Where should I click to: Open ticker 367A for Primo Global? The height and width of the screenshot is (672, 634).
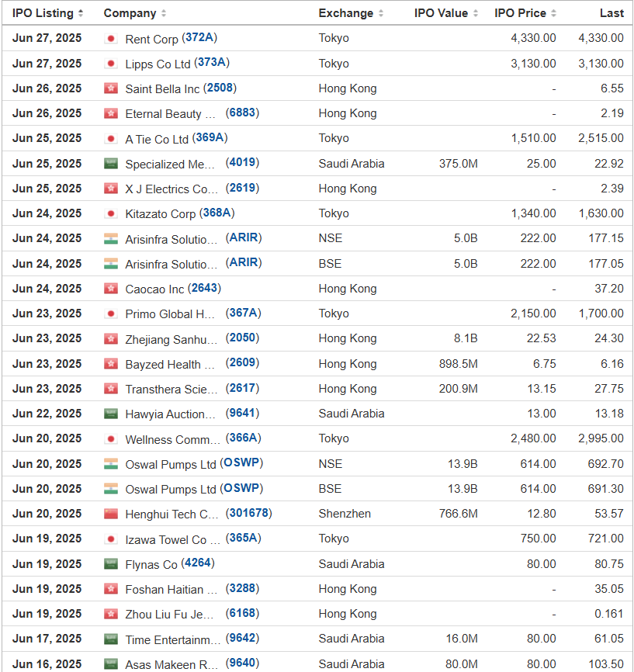coord(243,313)
